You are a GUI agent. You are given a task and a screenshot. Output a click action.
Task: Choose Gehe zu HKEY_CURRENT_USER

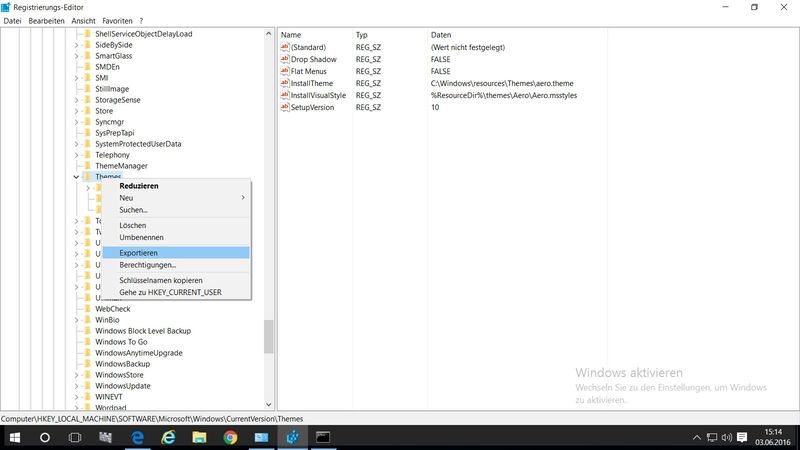click(176, 292)
